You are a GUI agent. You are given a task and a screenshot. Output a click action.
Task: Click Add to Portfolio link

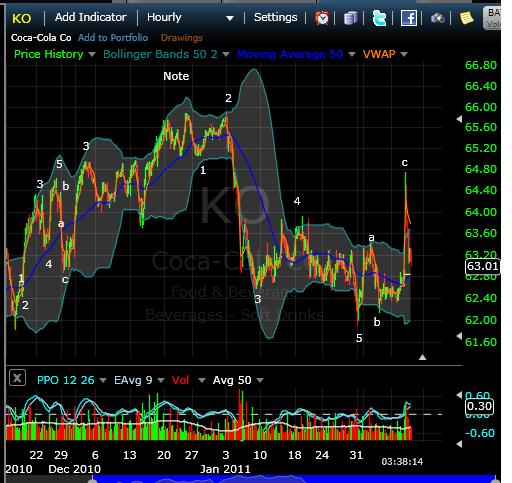[x=113, y=38]
